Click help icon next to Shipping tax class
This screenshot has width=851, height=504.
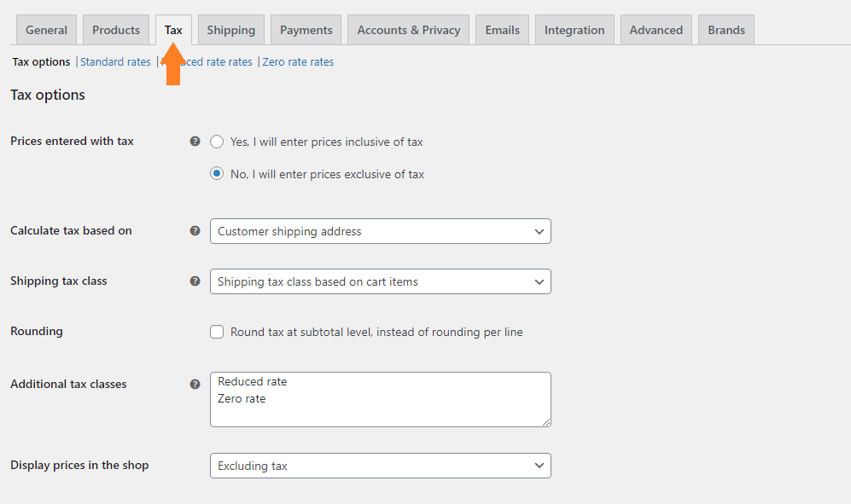[x=195, y=281]
